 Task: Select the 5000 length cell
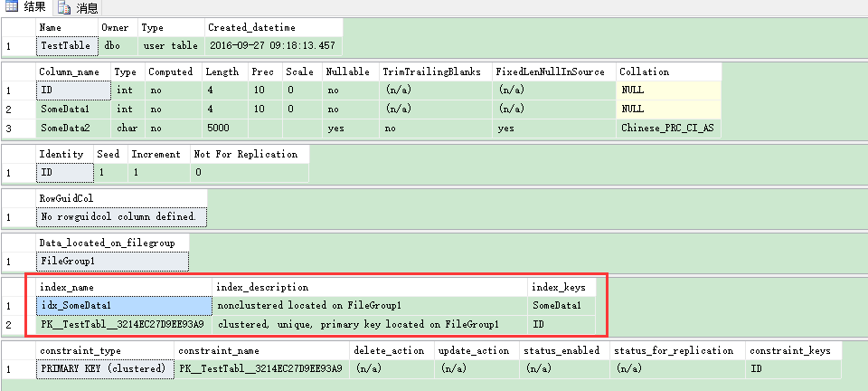[x=225, y=128]
